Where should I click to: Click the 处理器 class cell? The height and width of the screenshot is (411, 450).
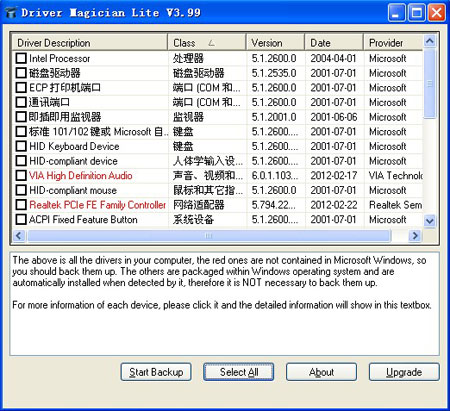click(188, 58)
